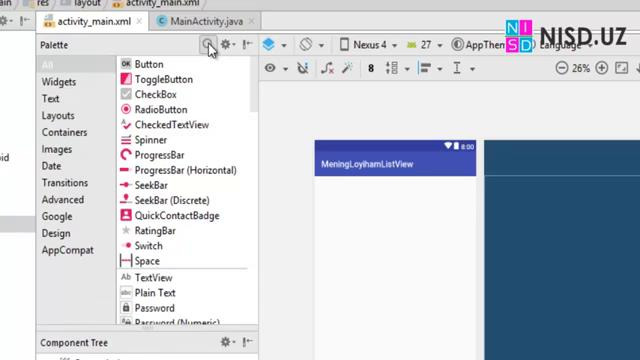Open the orientation dropdown arrow in the editor
Image resolution: width=640 pixels, height=360 pixels.
(322, 45)
